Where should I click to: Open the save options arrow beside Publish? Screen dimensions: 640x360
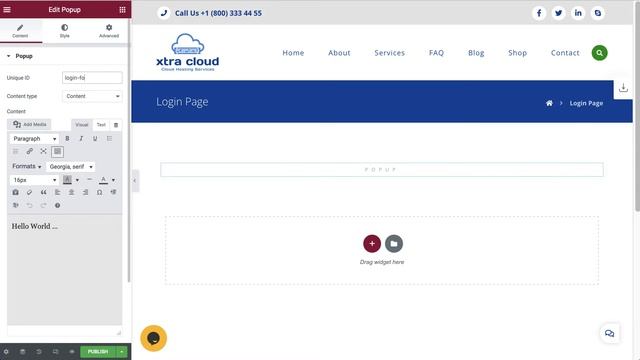tap(122, 351)
